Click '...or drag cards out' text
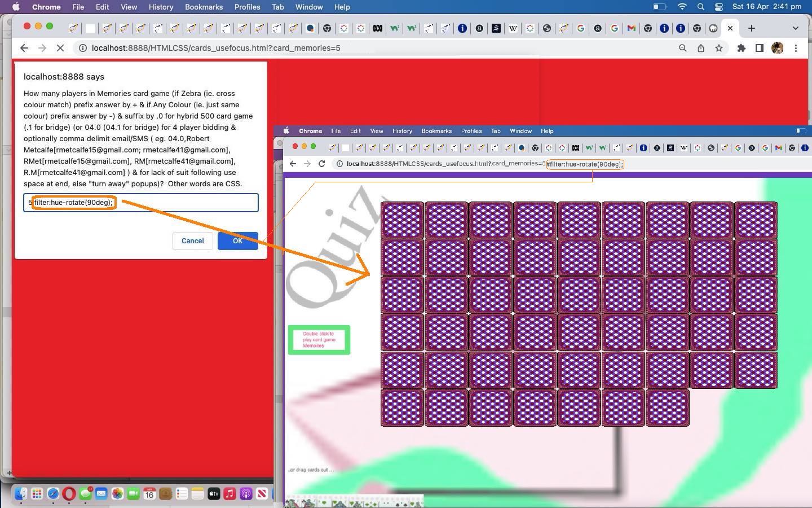The image size is (812, 508). tap(311, 470)
